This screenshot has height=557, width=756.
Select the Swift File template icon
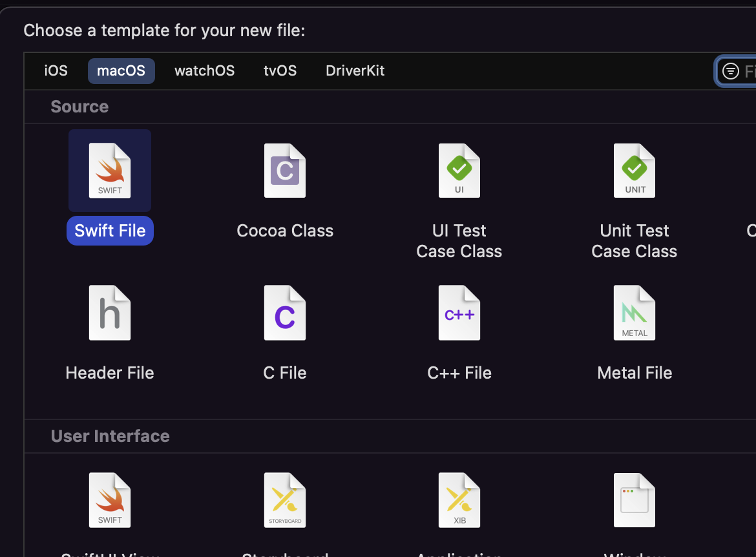pyautogui.click(x=110, y=170)
